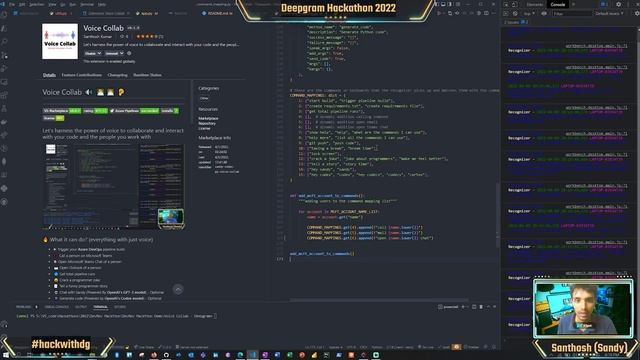Viewport: 640px width, 360px height.
Task: Click the clear console icon
Action: coord(515,13)
